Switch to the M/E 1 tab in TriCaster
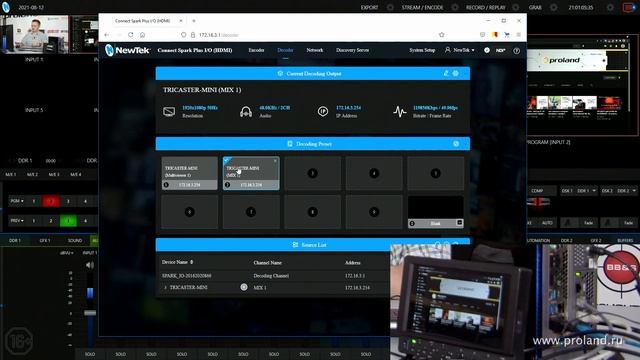This screenshot has width=640, height=360. click(x=11, y=174)
